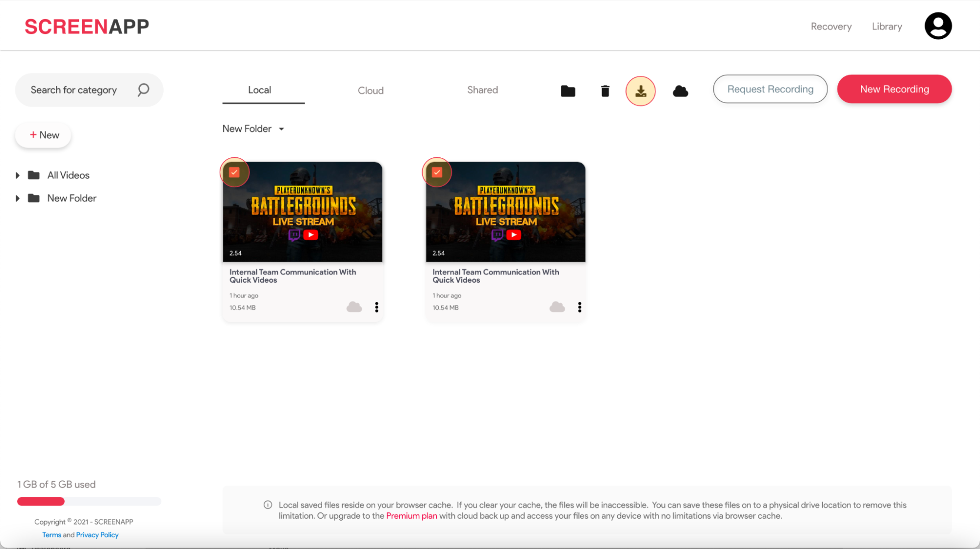Image resolution: width=980 pixels, height=549 pixels.
Task: Uncheck the second video's checkbox
Action: point(437,172)
